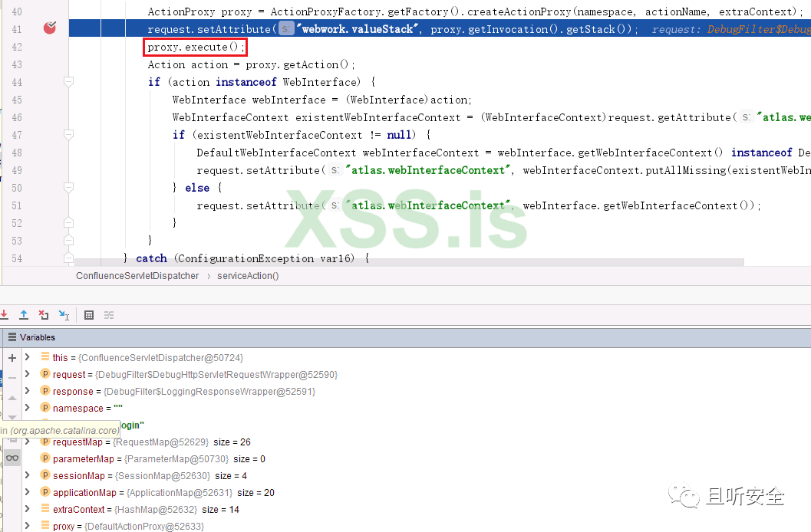Click the 'null' keyword on line 47
This screenshot has width=811, height=532.
click(x=399, y=135)
